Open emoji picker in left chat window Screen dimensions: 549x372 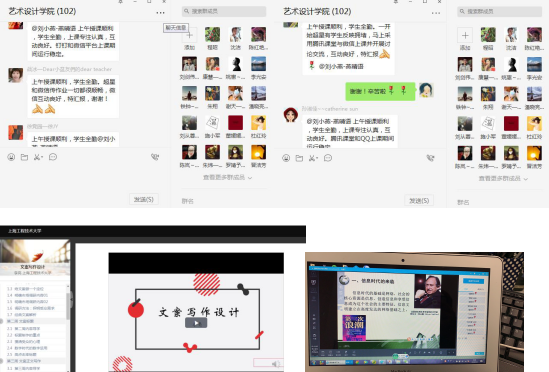tap(11, 157)
